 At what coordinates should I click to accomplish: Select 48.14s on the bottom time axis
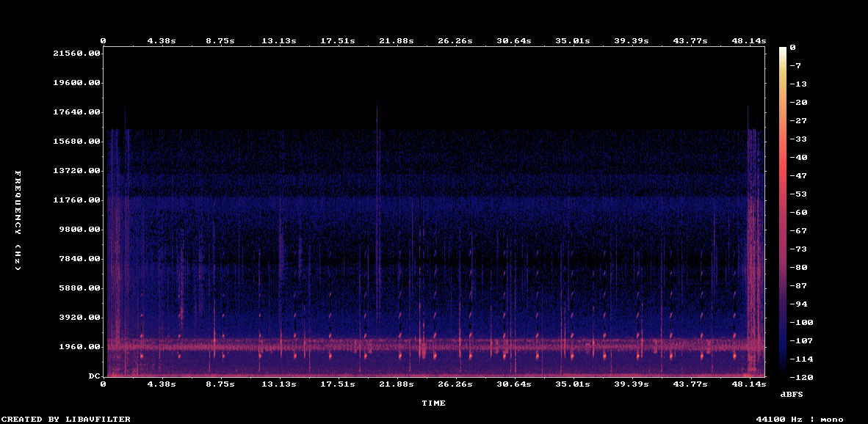coord(749,384)
